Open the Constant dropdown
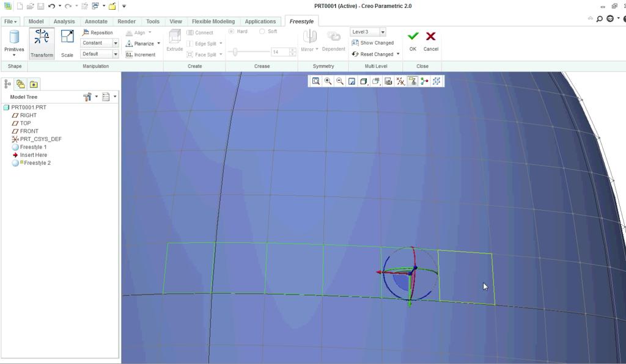This screenshot has height=364, width=626. click(x=100, y=43)
